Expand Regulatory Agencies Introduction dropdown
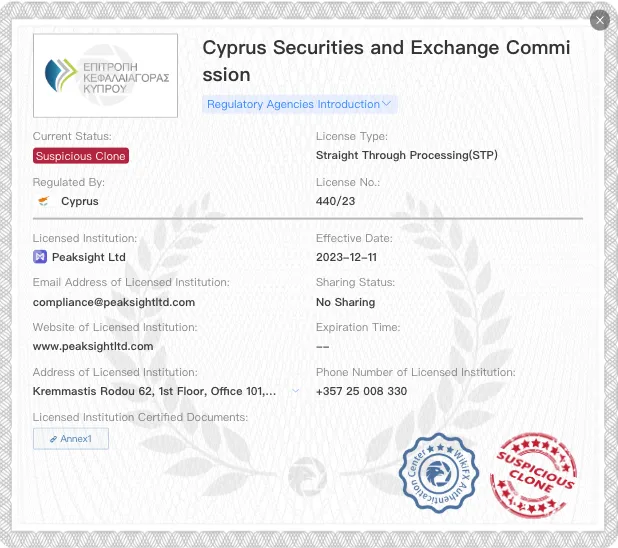Screen dimensions: 618x548 coord(300,104)
